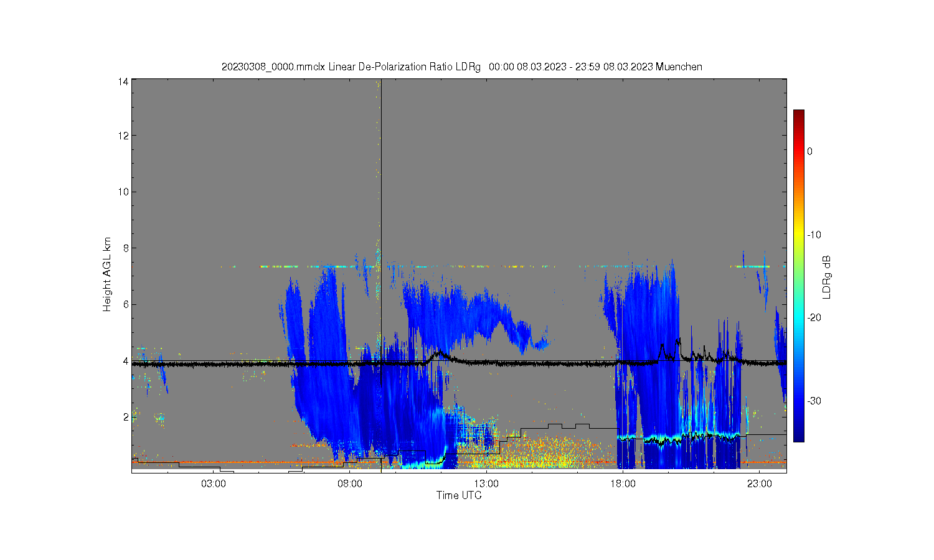
Task: Click the 'Time UTC' axis label
Action: point(459,496)
